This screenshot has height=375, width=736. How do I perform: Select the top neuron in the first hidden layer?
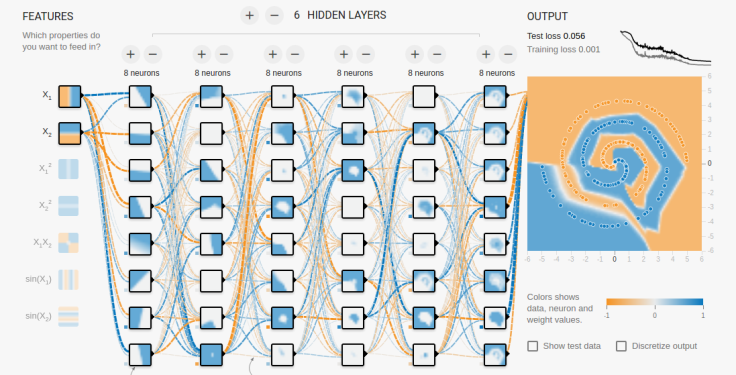[x=140, y=97]
